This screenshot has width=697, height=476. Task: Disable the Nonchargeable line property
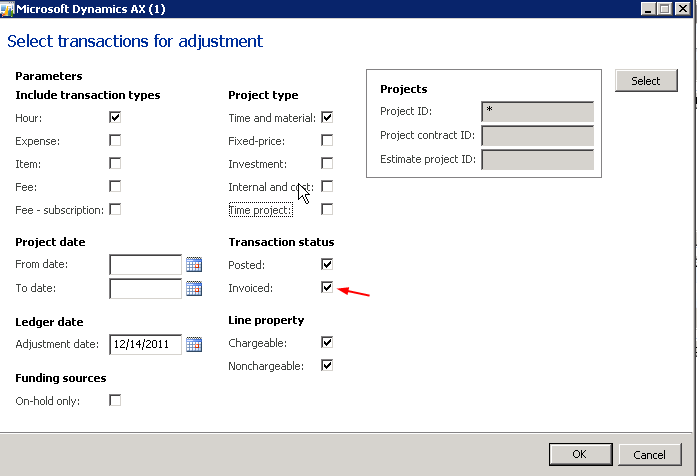(327, 366)
